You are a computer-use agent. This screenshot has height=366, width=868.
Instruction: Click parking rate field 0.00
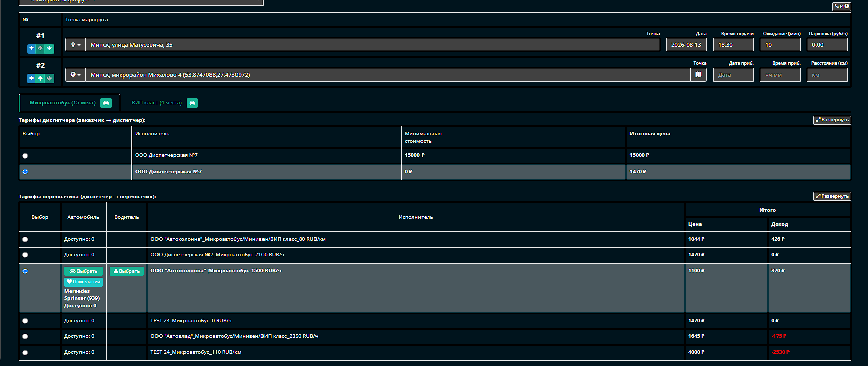pyautogui.click(x=827, y=45)
